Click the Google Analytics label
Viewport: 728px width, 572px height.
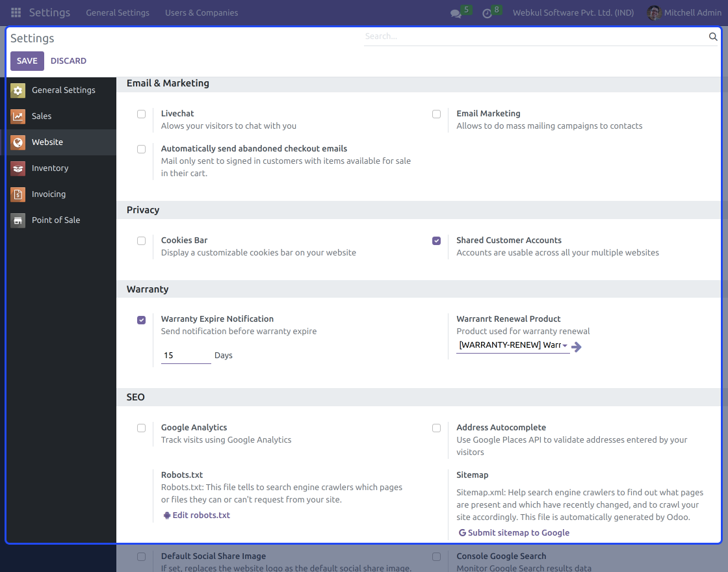[x=194, y=428]
